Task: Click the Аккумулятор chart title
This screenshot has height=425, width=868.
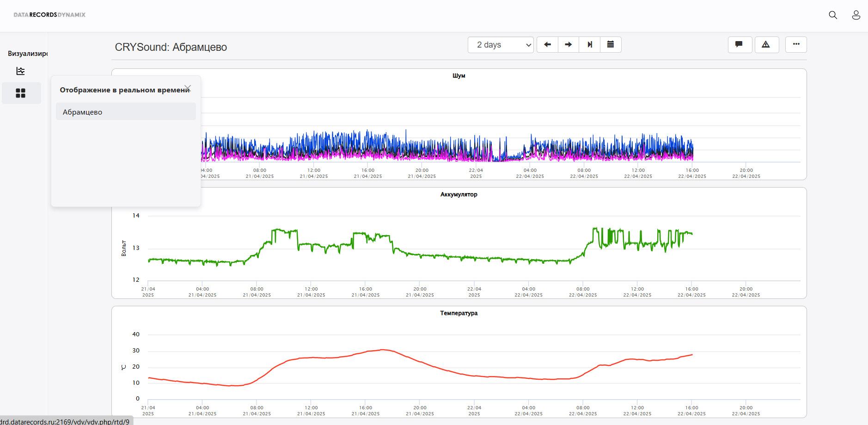Action: (x=458, y=194)
